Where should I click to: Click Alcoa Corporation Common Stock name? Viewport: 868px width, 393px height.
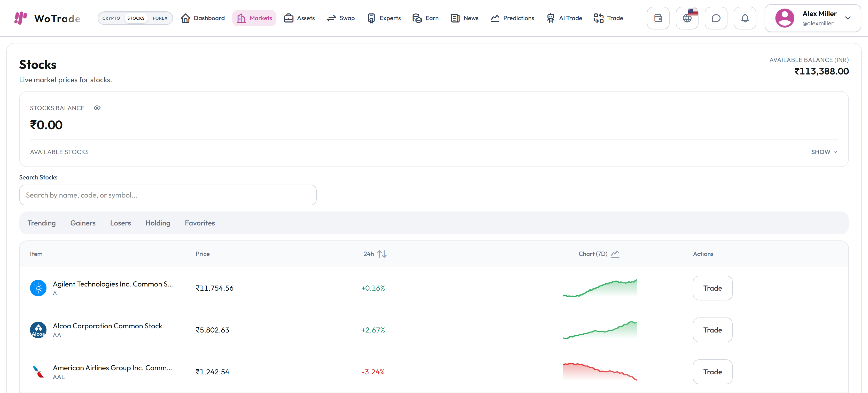[107, 326]
